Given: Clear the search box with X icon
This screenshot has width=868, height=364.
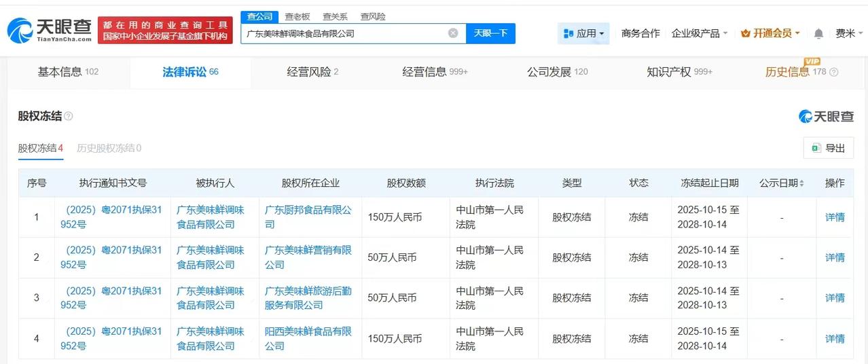Looking at the screenshot, I should click(453, 33).
